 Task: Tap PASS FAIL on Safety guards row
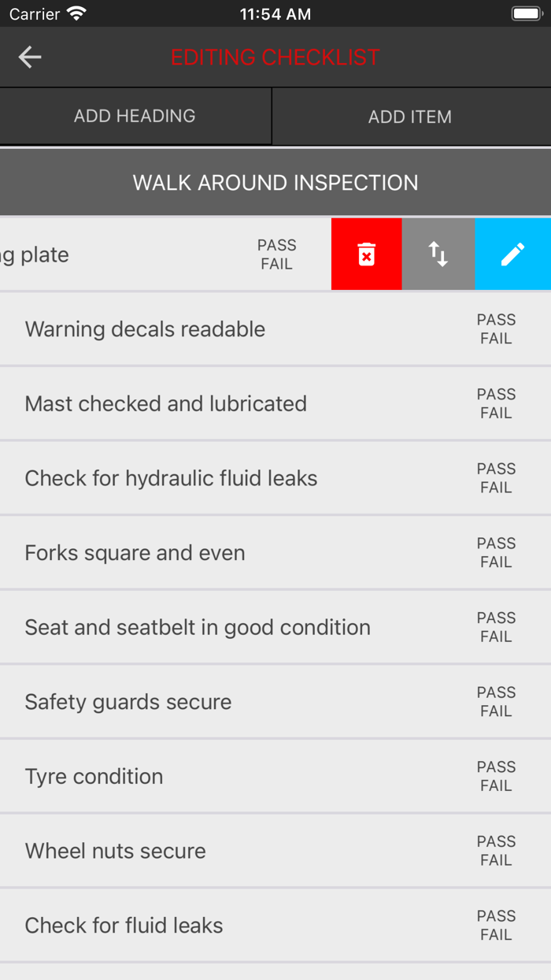496,701
